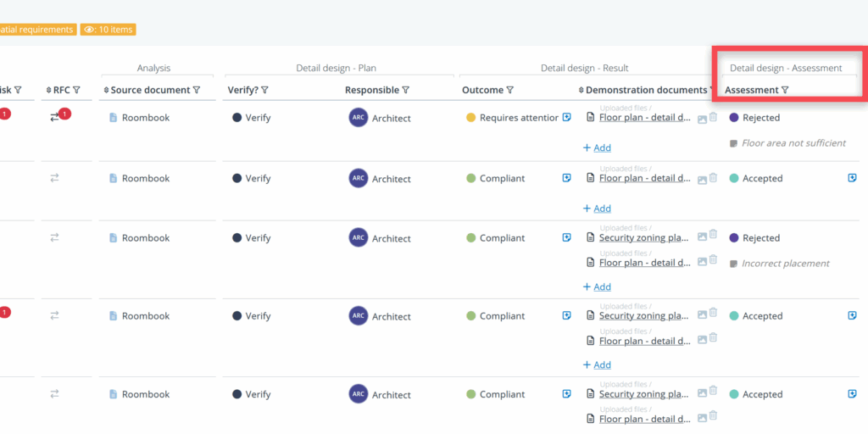Open the Assessment column filter

(x=785, y=91)
